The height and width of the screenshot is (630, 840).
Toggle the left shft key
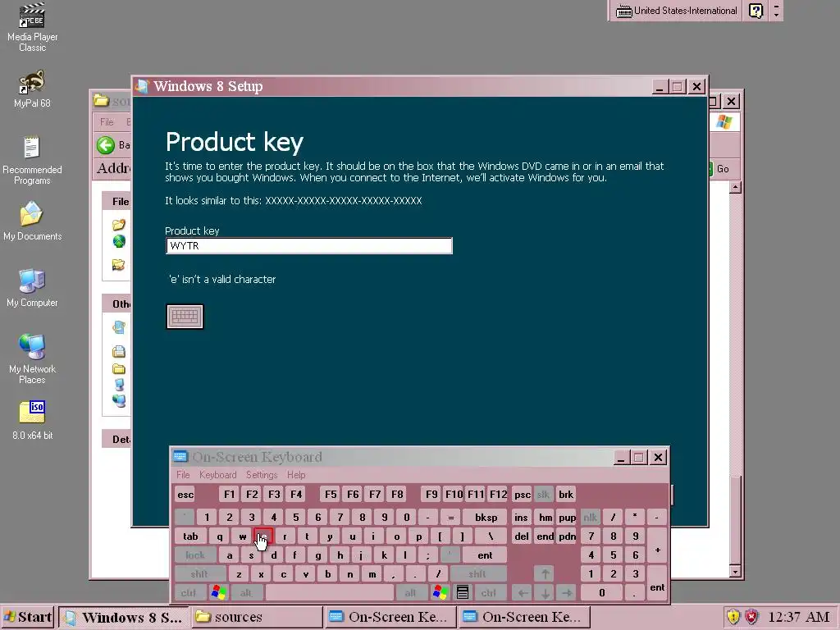point(199,573)
